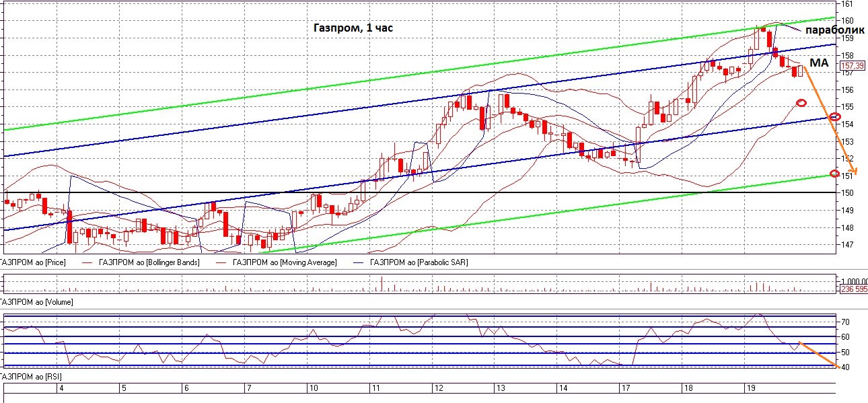Select the ГАЗПРОМ ао [Parabolic SAR] legend entry
868x403 pixels.
(419, 262)
